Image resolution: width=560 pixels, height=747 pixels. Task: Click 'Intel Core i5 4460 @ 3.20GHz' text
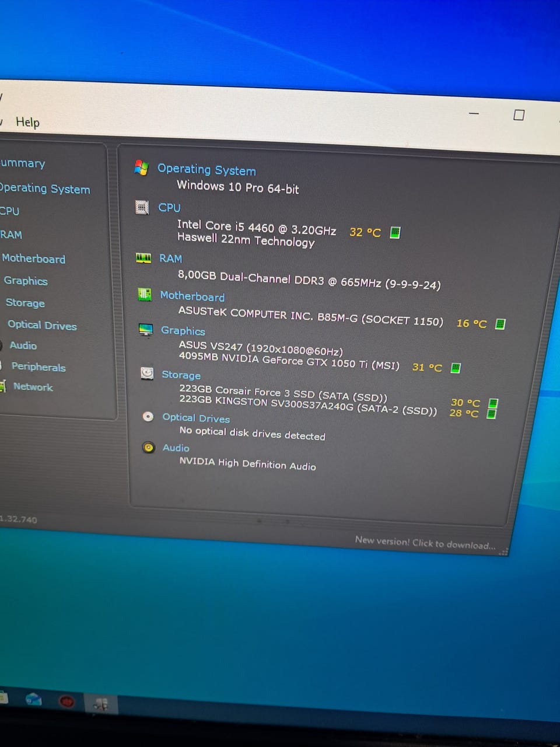click(256, 227)
